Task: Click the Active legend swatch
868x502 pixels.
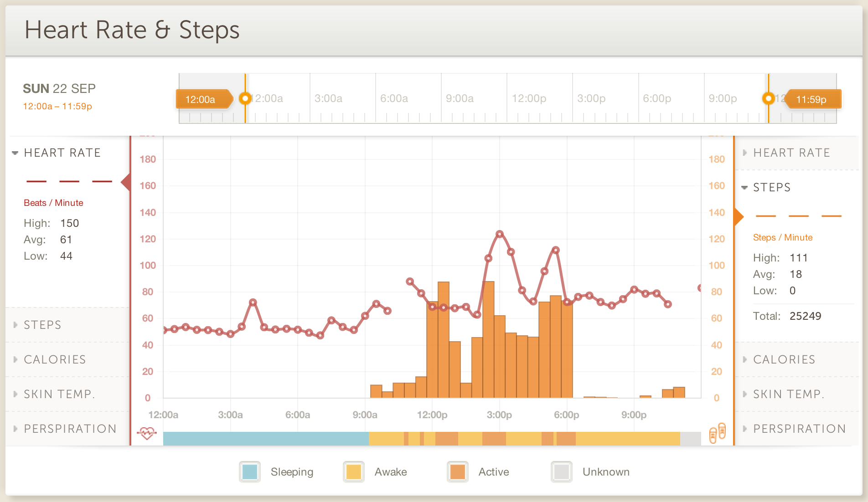Action: [458, 472]
